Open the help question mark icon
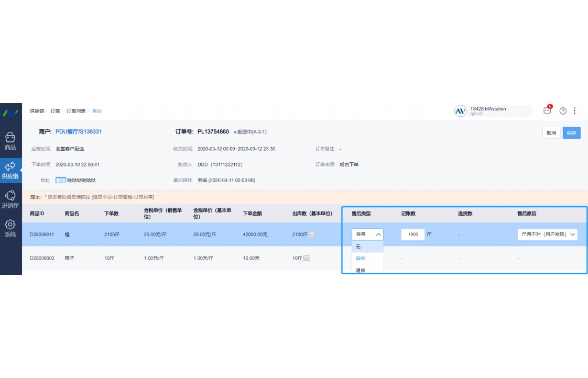588x378 pixels. point(563,111)
